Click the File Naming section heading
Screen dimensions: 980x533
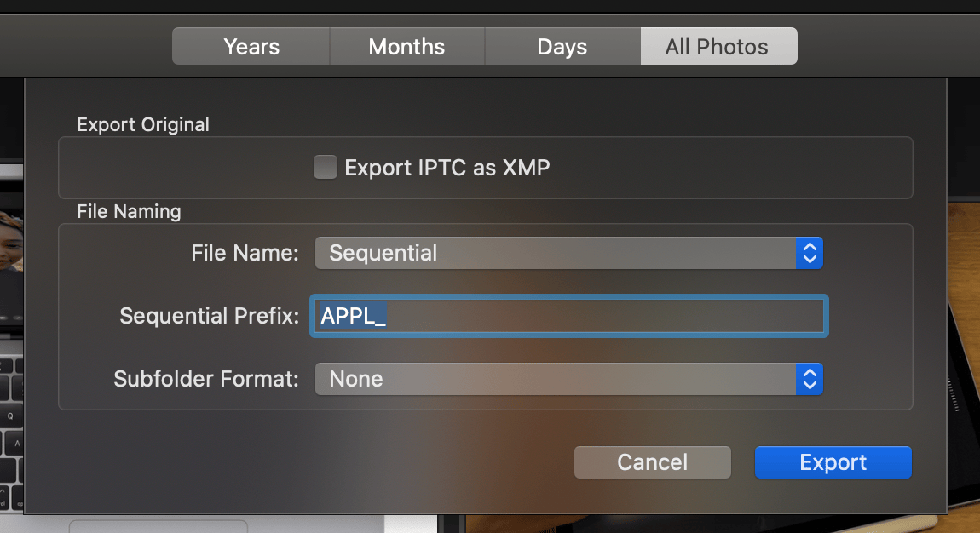129,210
